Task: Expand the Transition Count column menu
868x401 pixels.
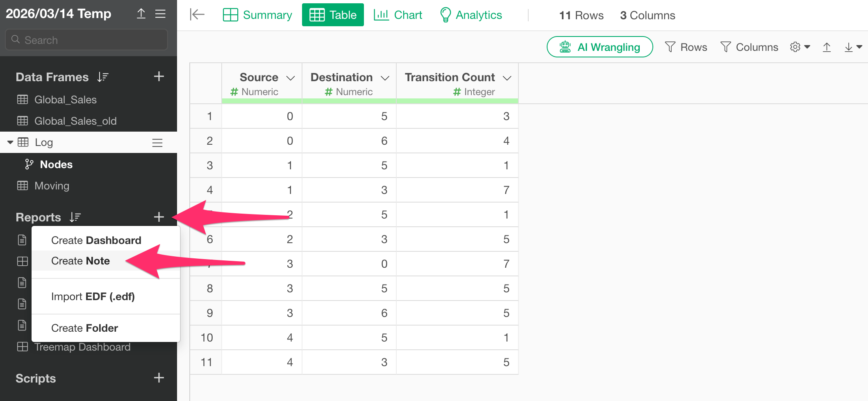Action: [x=507, y=78]
